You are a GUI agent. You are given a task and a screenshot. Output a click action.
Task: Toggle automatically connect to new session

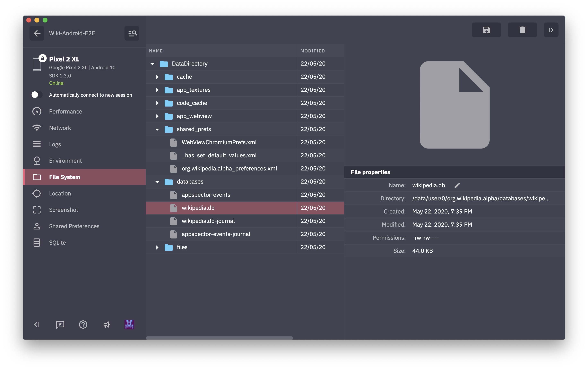click(37, 95)
